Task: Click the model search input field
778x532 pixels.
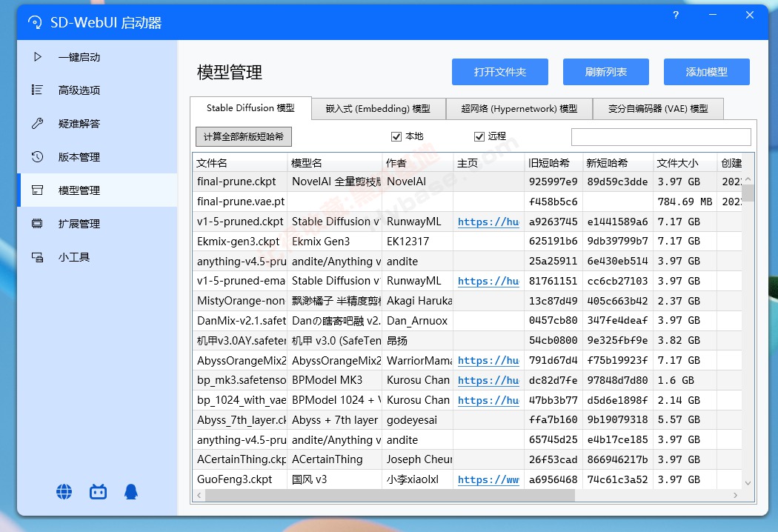Action: (661, 137)
